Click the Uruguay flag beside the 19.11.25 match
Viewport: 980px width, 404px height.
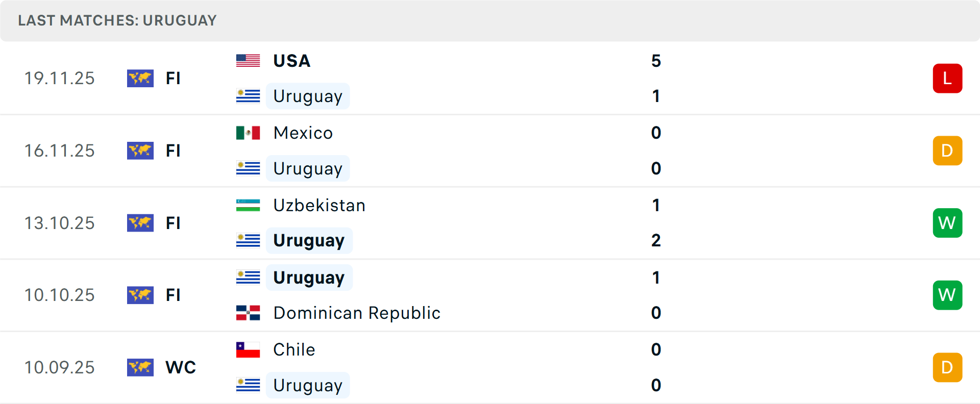tap(248, 96)
